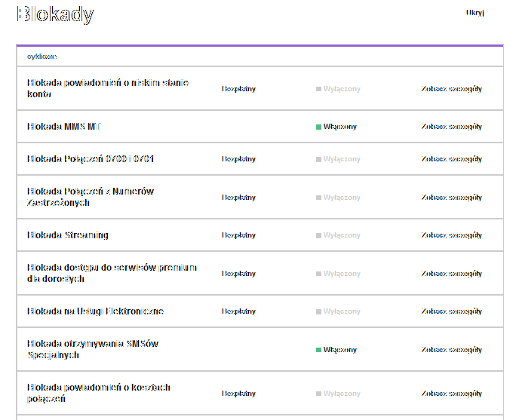This screenshot has height=420, width=516.
Task: Click green Włączony status for Blokada MMS MT
Action: click(x=336, y=127)
